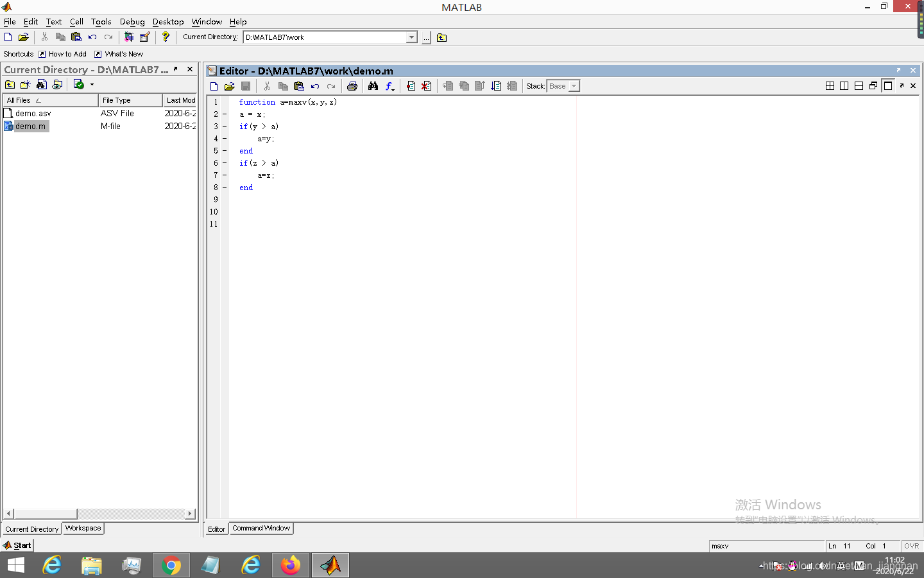Open GUIDE from the main toolbar
This screenshot has width=924, height=578.
tap(145, 37)
